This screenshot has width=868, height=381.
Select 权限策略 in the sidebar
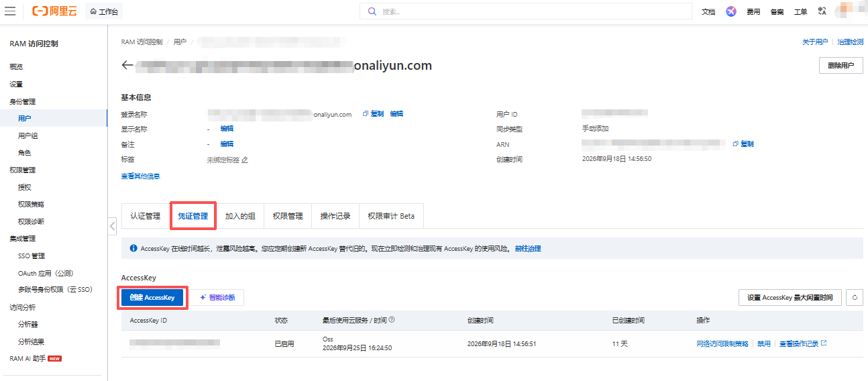point(32,204)
